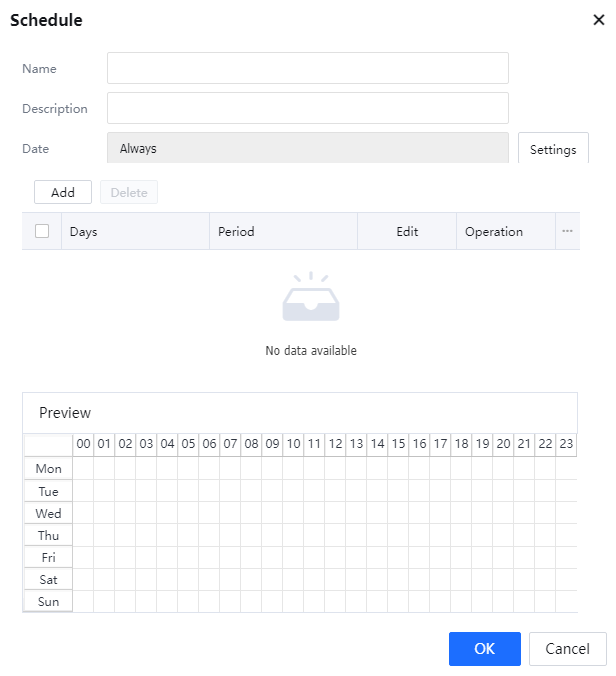Toggle the select-all checkbox in table header
616x676 pixels.
tap(42, 231)
